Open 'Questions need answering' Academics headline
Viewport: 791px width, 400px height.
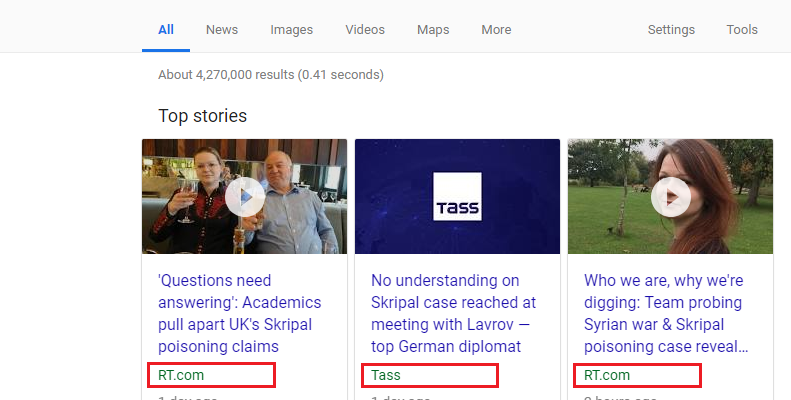pos(240,313)
